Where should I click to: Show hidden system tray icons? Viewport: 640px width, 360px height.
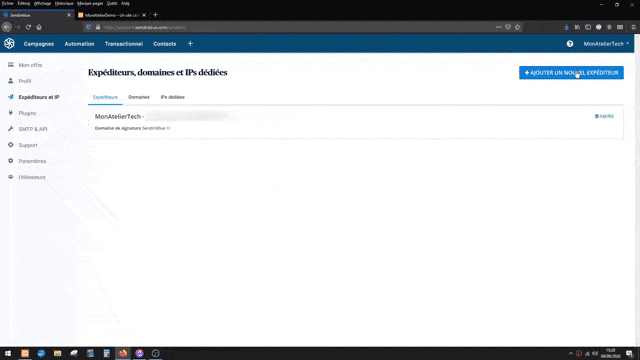click(x=571, y=353)
